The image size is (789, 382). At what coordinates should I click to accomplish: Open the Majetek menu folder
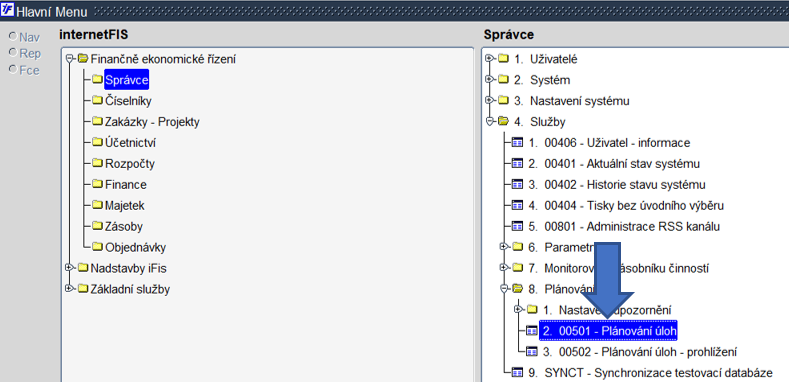[125, 205]
